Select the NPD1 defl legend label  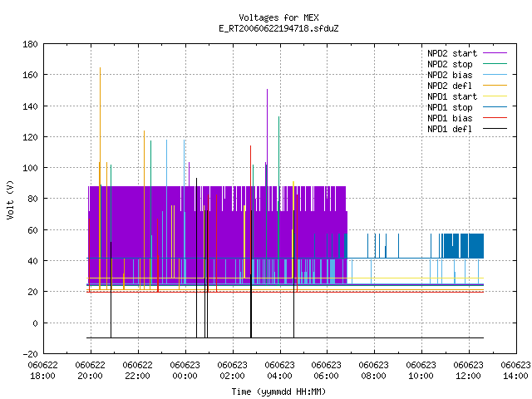coord(450,129)
